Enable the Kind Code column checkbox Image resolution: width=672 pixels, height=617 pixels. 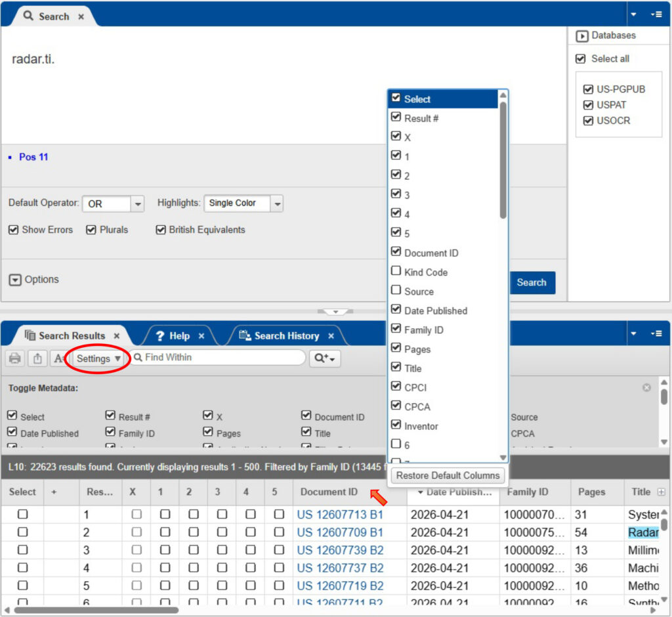pyautogui.click(x=396, y=272)
